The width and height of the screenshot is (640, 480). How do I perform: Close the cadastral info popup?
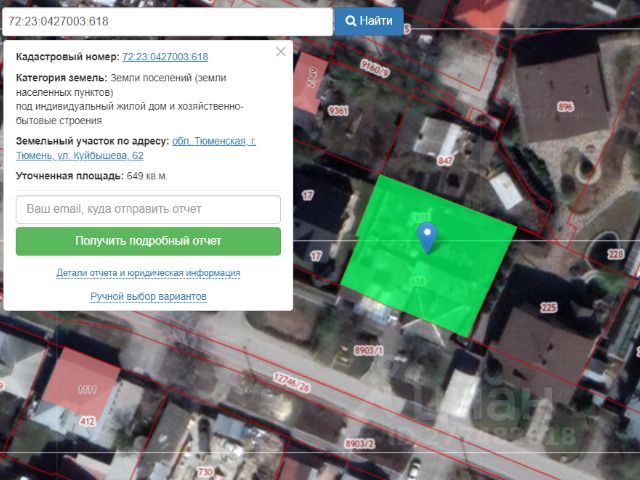coord(280,51)
